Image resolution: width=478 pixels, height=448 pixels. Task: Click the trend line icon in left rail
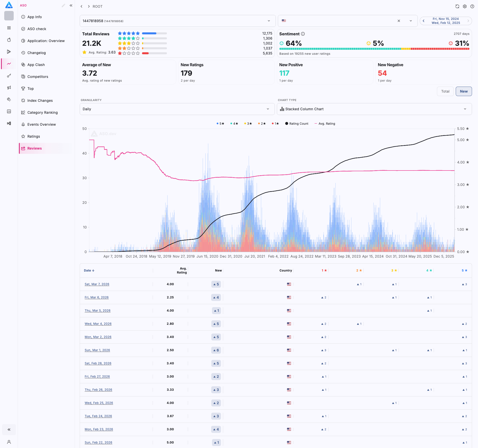(9, 64)
